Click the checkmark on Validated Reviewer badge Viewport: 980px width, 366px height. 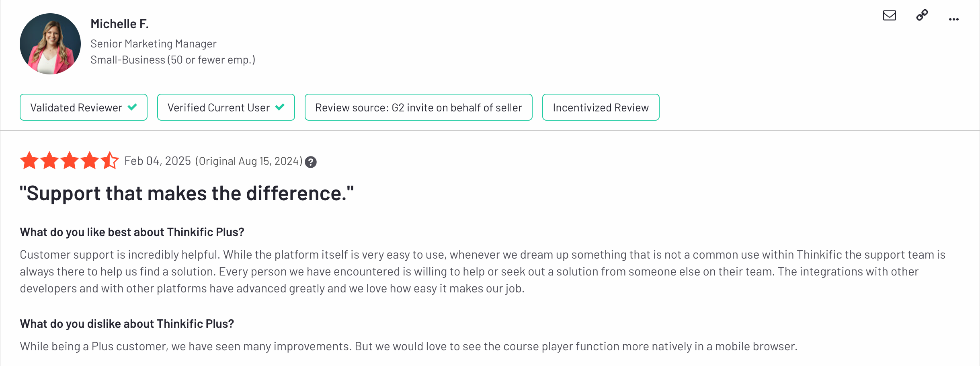point(133,107)
